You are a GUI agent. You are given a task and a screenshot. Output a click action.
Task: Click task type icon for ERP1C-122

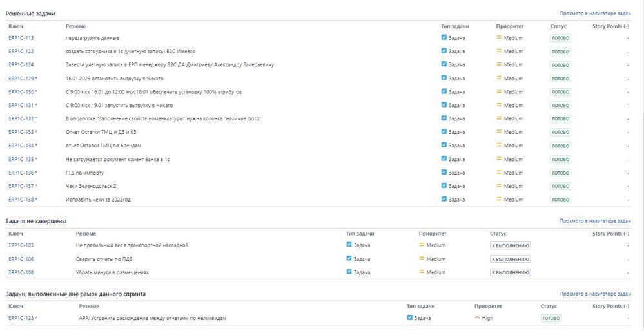pos(444,50)
